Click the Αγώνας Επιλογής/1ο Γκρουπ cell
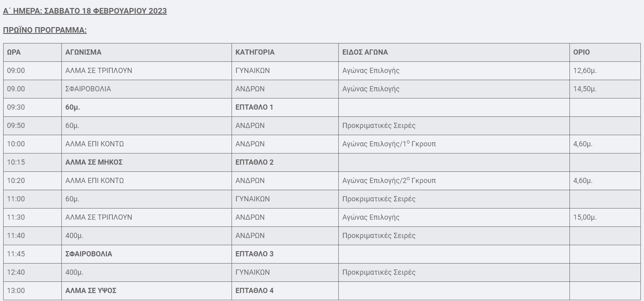The image size is (644, 301). 389,144
